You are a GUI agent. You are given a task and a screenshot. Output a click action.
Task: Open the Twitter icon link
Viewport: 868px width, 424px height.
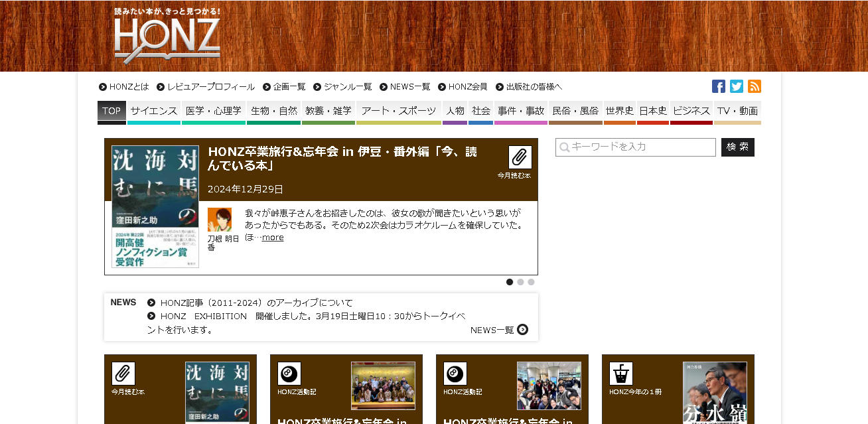coord(736,86)
